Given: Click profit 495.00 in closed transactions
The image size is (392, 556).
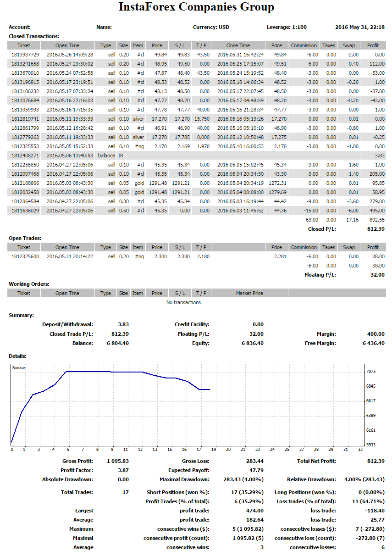Looking at the screenshot, I should (376, 210).
